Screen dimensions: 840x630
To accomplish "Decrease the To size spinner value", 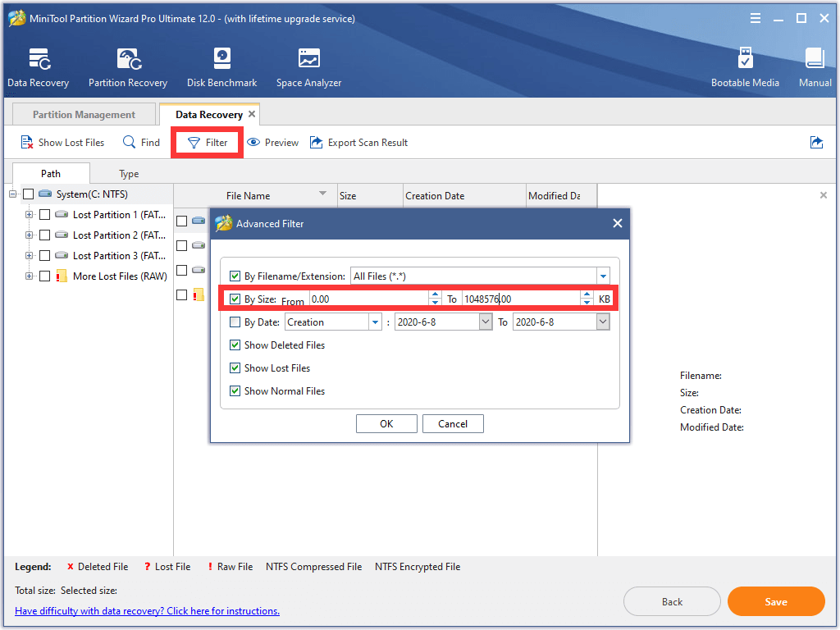I will [587, 303].
